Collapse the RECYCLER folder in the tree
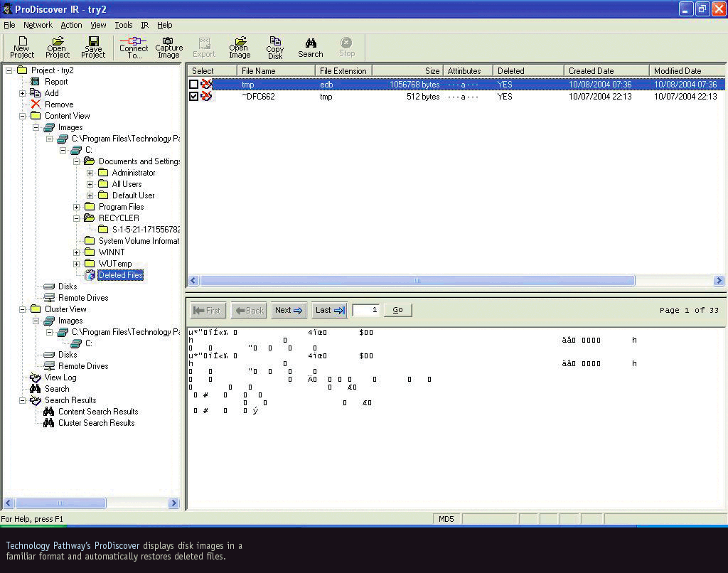This screenshot has width=728, height=573. click(77, 218)
